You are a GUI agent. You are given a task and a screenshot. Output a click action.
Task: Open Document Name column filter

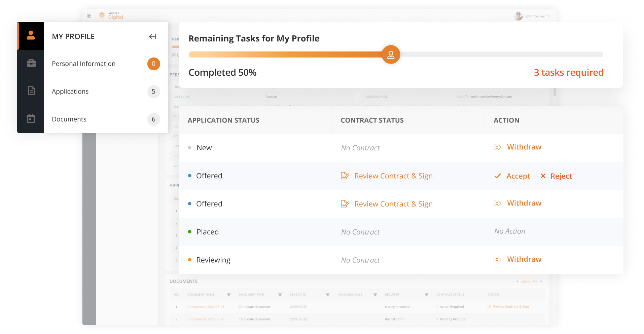(229, 294)
